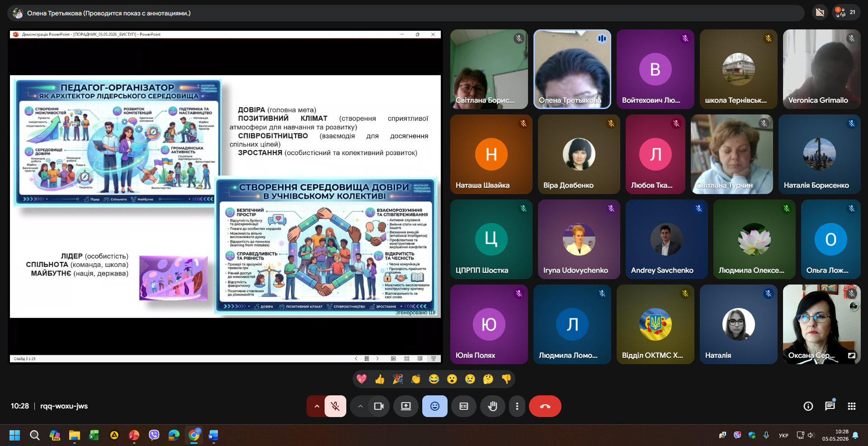868x446 pixels.
Task: Send the clapping hands reaction
Action: pos(416,379)
